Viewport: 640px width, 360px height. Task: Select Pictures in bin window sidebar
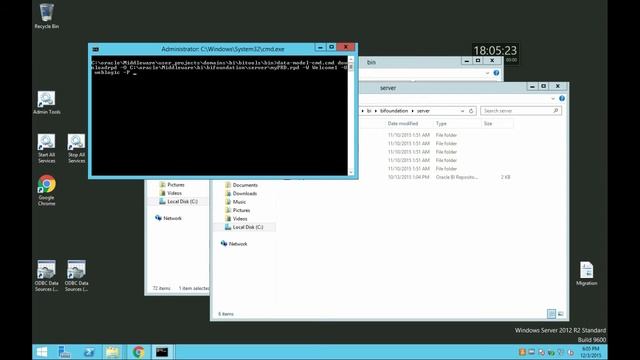click(176, 185)
